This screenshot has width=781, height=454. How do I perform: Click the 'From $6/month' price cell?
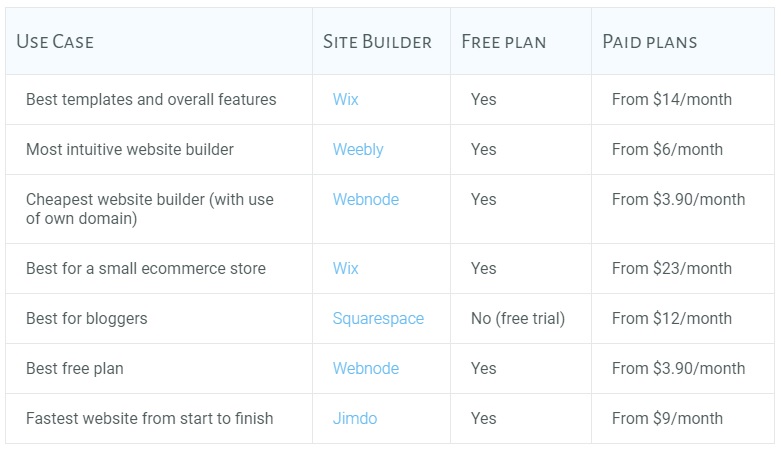tap(683, 150)
